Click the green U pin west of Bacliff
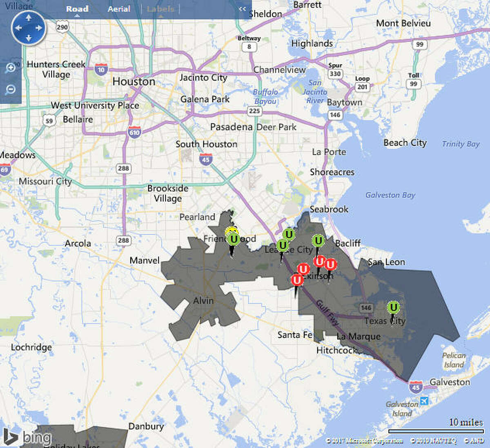Screen dimensions: 490x448 point(318,241)
